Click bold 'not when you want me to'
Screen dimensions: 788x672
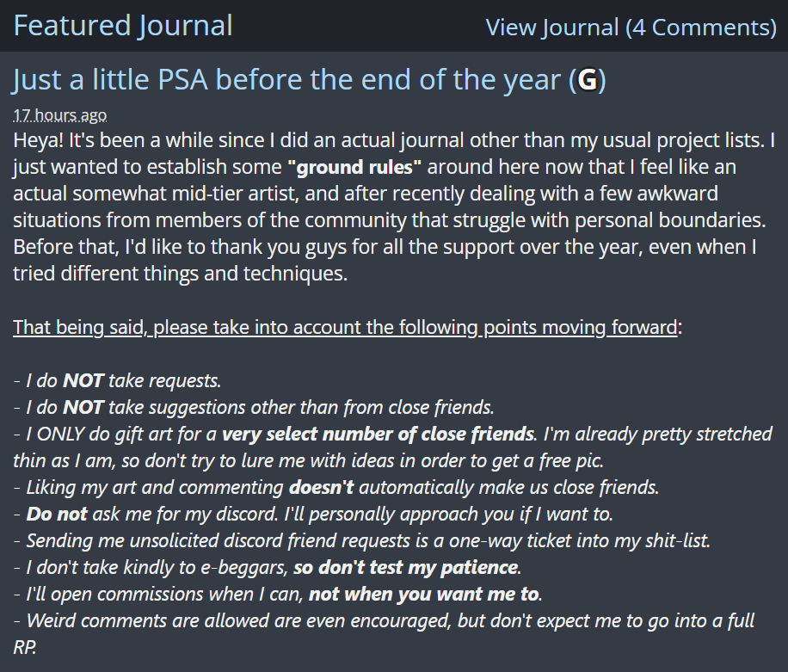(423, 595)
